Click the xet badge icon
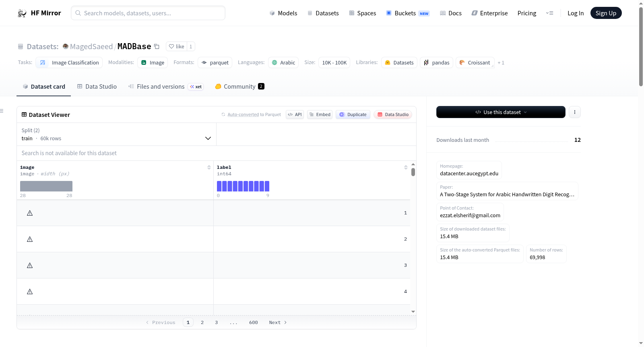 [x=196, y=87]
